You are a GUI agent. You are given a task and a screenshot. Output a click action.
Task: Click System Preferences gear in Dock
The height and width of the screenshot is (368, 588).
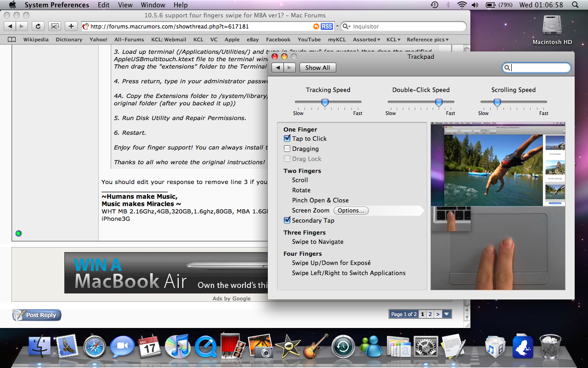pyautogui.click(x=425, y=347)
